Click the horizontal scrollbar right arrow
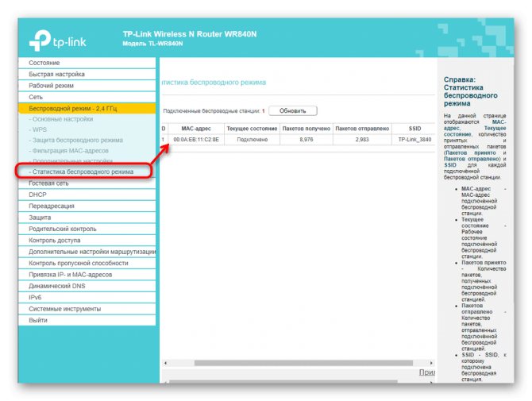The height and width of the screenshot is (401, 532). [431, 363]
